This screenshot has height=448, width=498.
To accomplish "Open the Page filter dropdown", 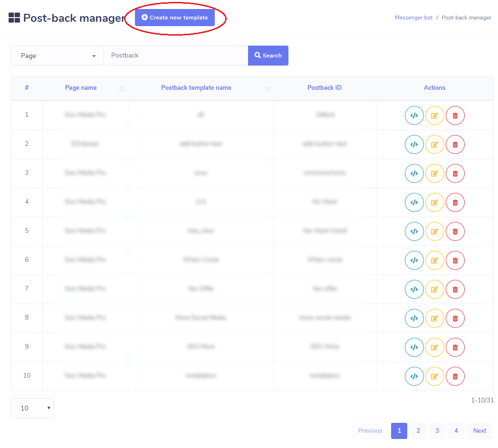I will coord(57,56).
